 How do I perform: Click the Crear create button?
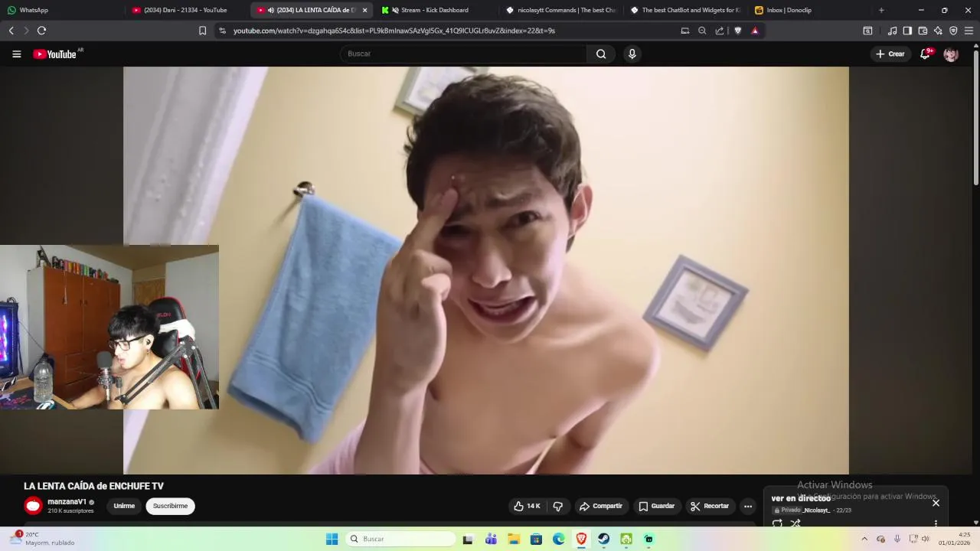point(890,54)
